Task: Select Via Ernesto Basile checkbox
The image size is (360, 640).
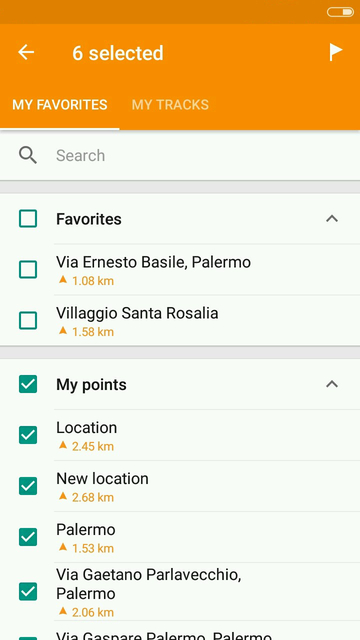Action: point(28,270)
